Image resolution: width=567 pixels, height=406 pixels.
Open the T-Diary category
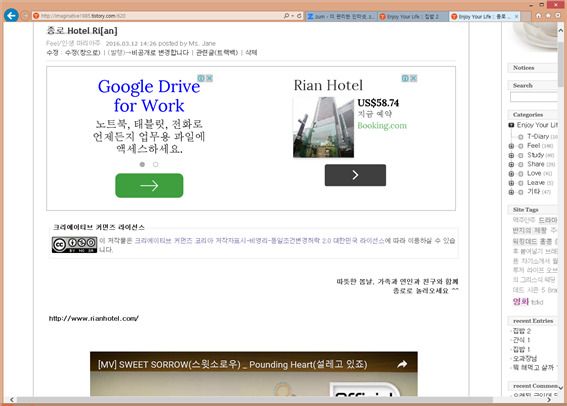(538, 136)
